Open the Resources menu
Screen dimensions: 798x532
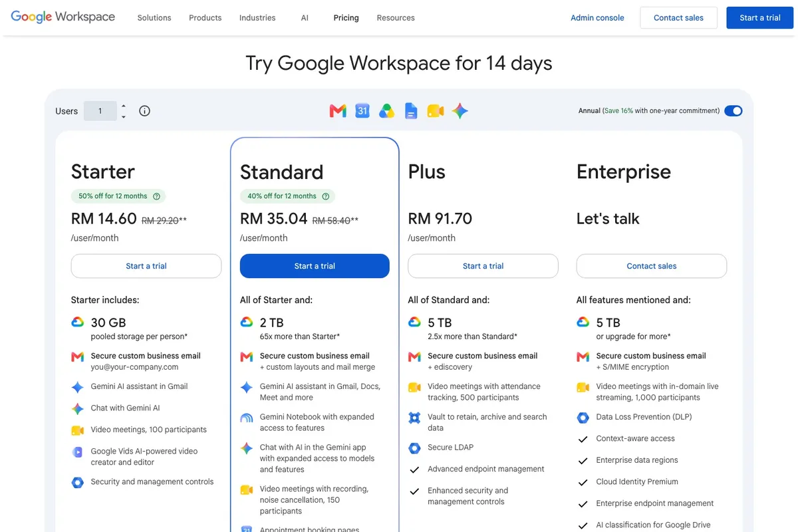(x=396, y=18)
